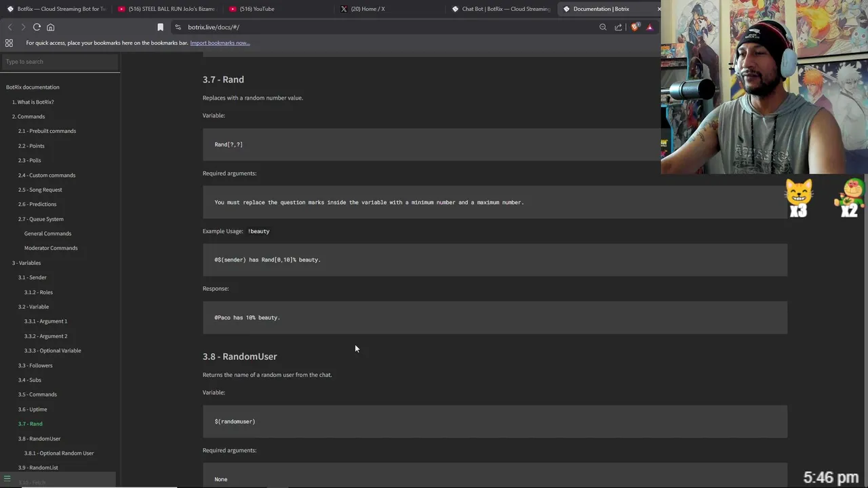Open 2.4 - Custom commands

click(x=47, y=175)
